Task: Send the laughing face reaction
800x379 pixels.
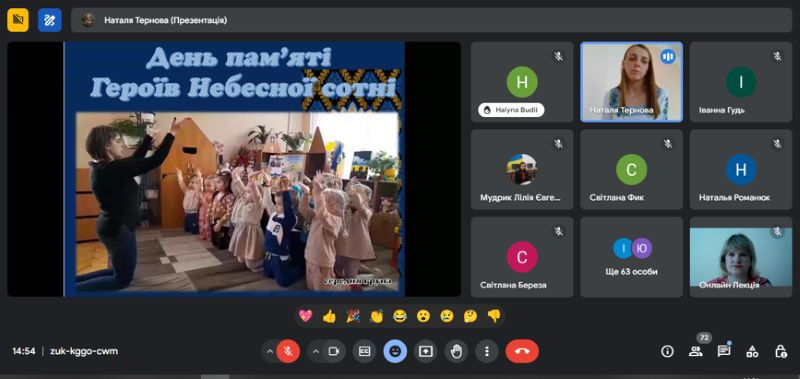Action: tap(400, 316)
